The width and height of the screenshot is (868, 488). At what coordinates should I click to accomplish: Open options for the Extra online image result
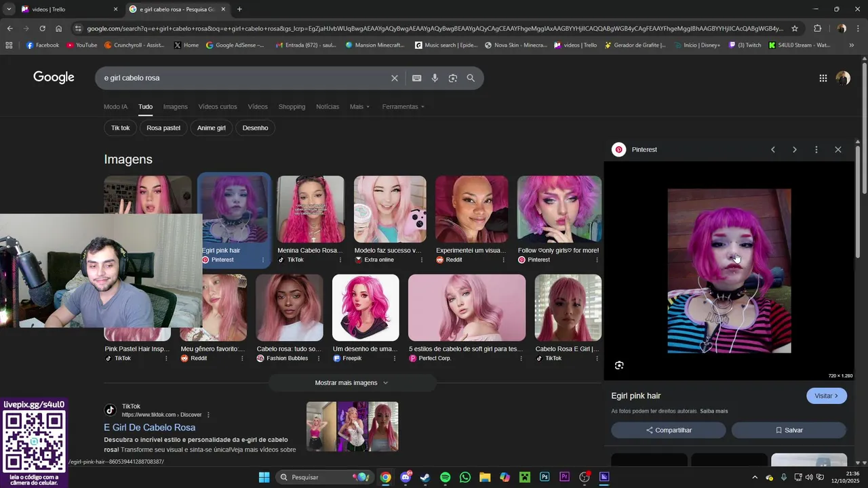(x=421, y=260)
